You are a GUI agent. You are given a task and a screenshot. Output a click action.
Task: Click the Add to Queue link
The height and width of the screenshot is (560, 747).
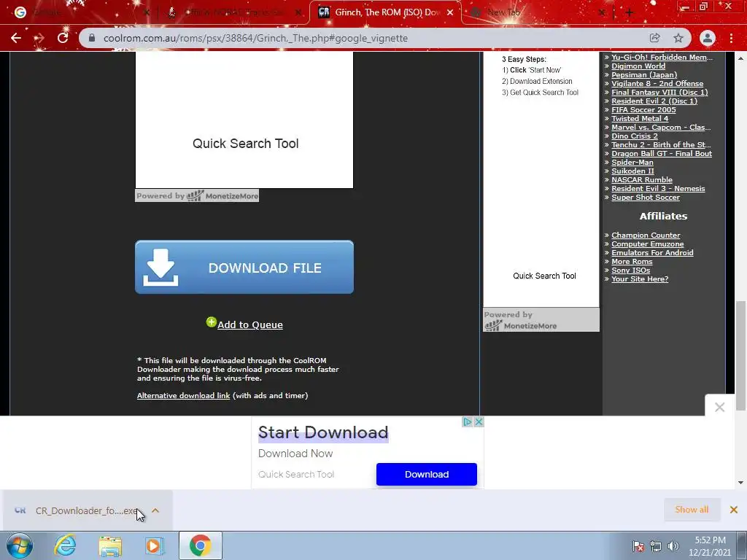click(250, 324)
